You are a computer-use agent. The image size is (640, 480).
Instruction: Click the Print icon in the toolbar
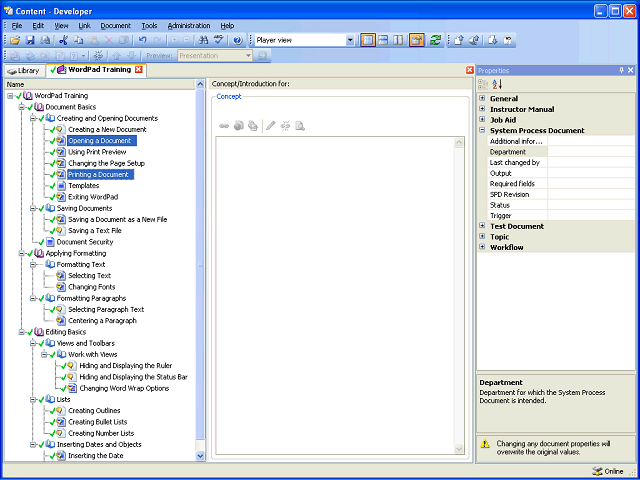coord(45,40)
